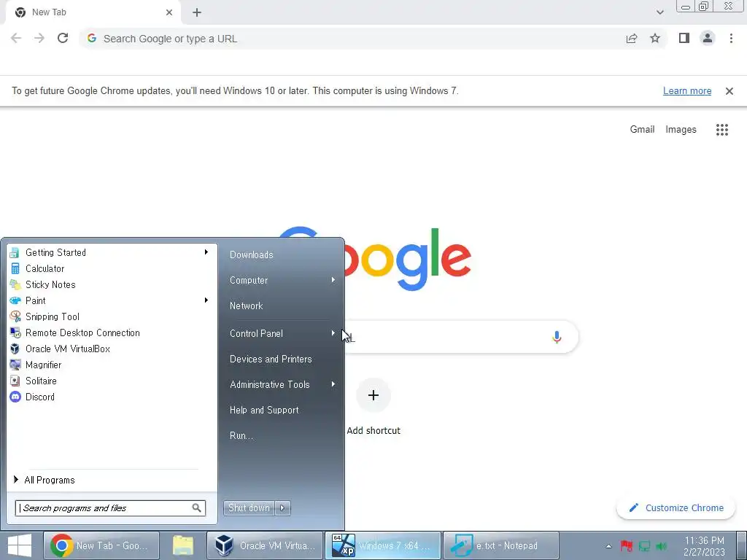Click the Chrome back arrow
747x560 pixels.
tap(16, 39)
